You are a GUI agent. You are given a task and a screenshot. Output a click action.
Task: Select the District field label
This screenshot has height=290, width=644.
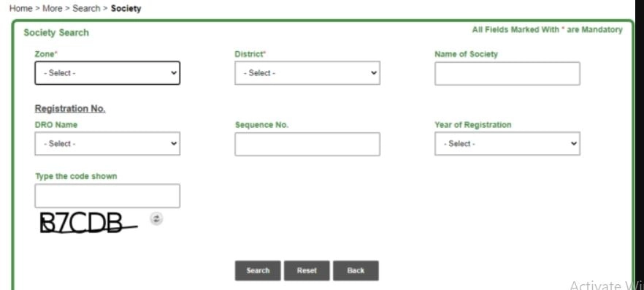pos(250,54)
